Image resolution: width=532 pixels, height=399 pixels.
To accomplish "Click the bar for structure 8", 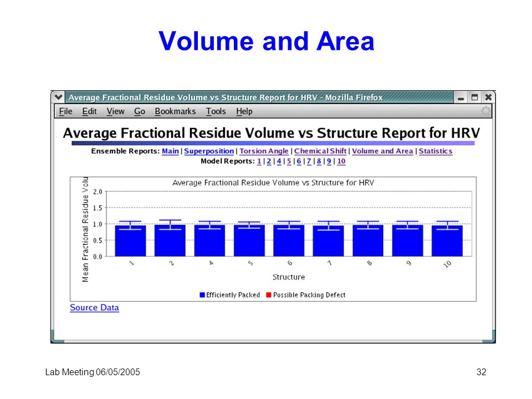I will point(368,240).
